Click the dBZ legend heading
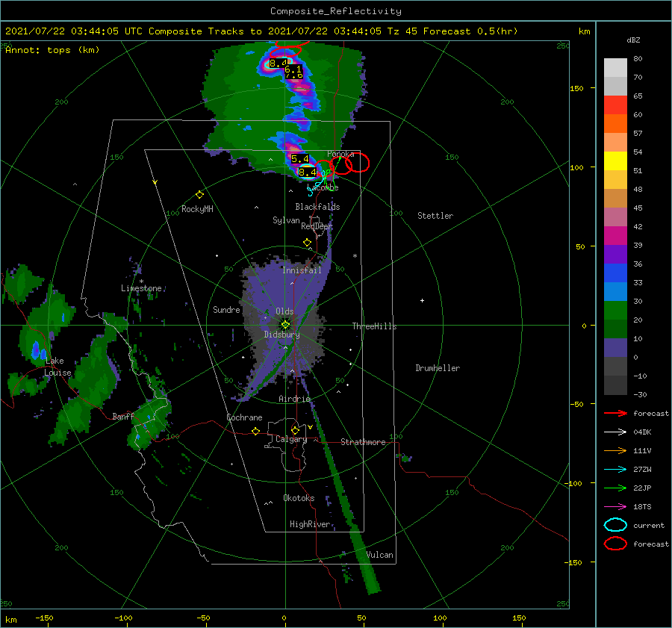672x628 pixels. click(633, 40)
